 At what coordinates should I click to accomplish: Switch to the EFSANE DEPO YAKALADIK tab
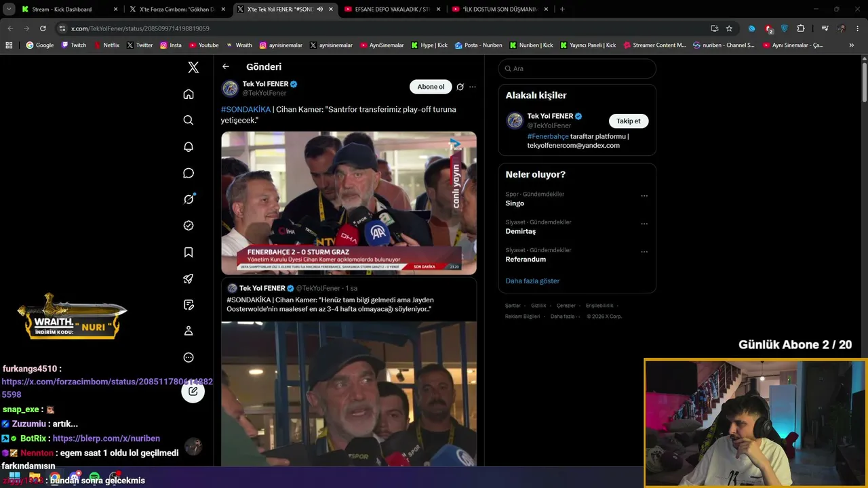[392, 9]
